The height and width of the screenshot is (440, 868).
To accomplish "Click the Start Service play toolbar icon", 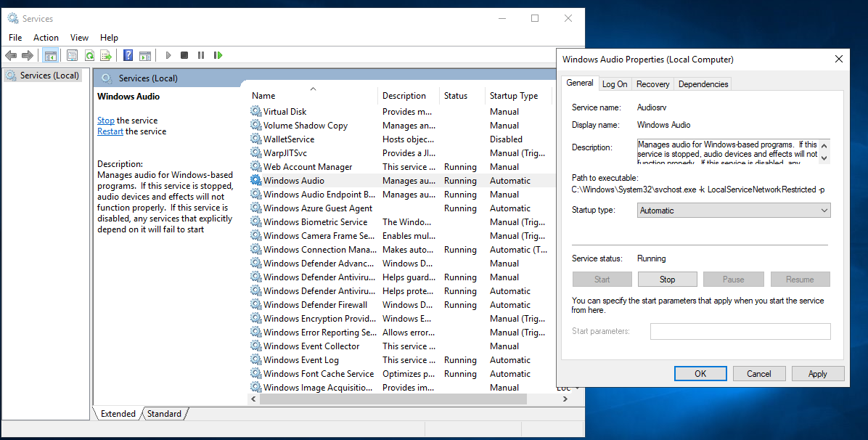I will pos(168,55).
